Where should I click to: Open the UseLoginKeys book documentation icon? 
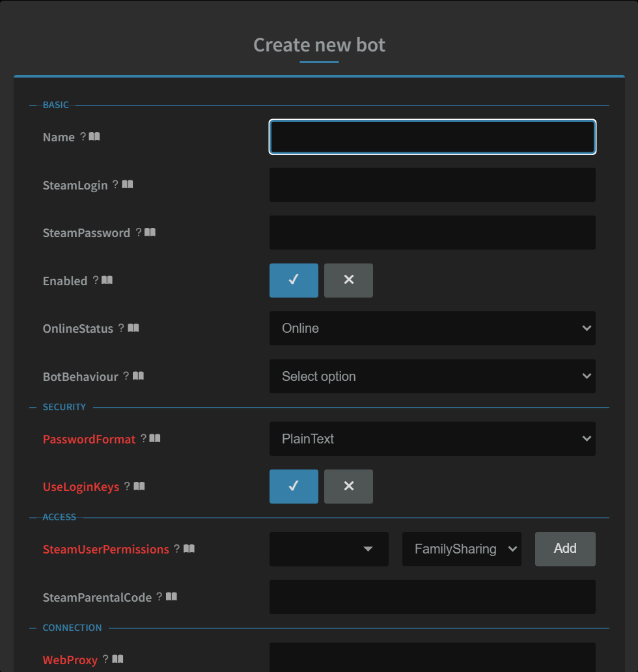coord(139,486)
